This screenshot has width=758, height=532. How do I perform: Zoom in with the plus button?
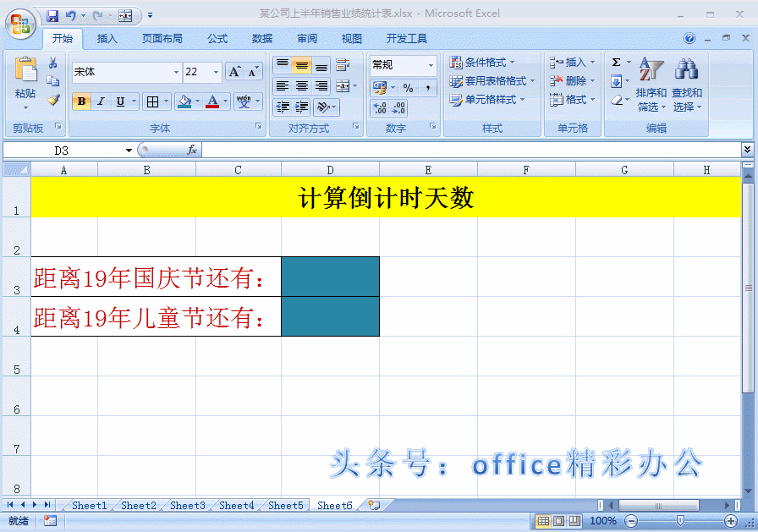[x=730, y=521]
